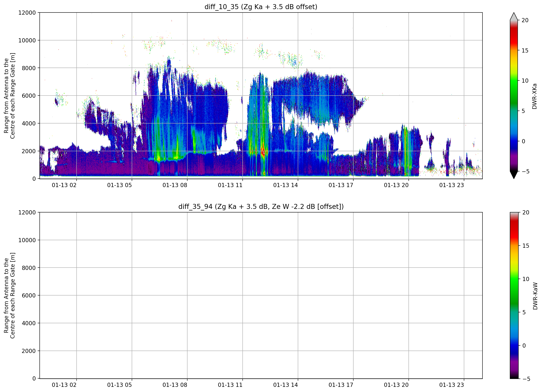The image size is (542, 392).
Task: Click the 01-13 08 tick label of top plot
Action: click(175, 185)
